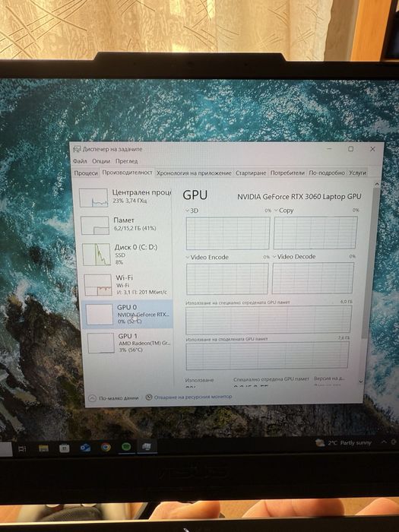Click scrollbar down arrow in GPU pane

point(361,382)
